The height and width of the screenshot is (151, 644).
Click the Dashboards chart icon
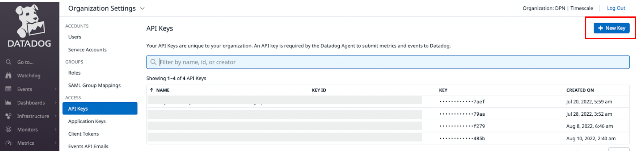tap(9, 103)
